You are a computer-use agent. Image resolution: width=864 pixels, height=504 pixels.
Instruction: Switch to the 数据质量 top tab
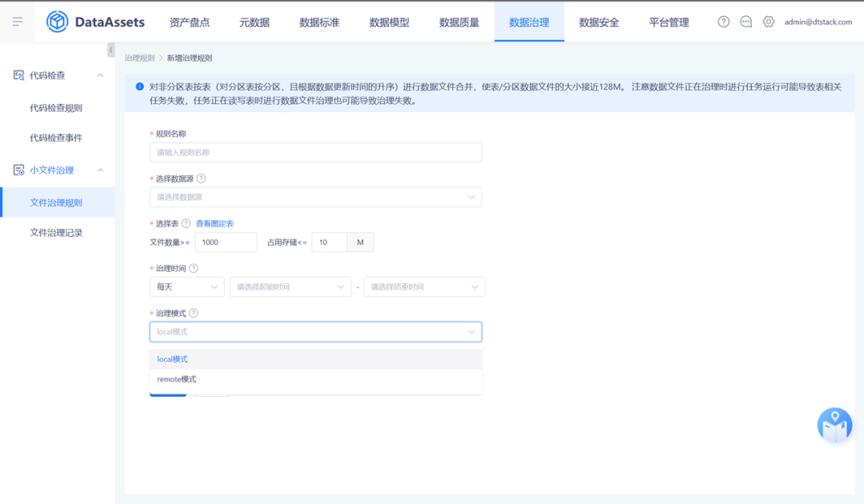[459, 22]
